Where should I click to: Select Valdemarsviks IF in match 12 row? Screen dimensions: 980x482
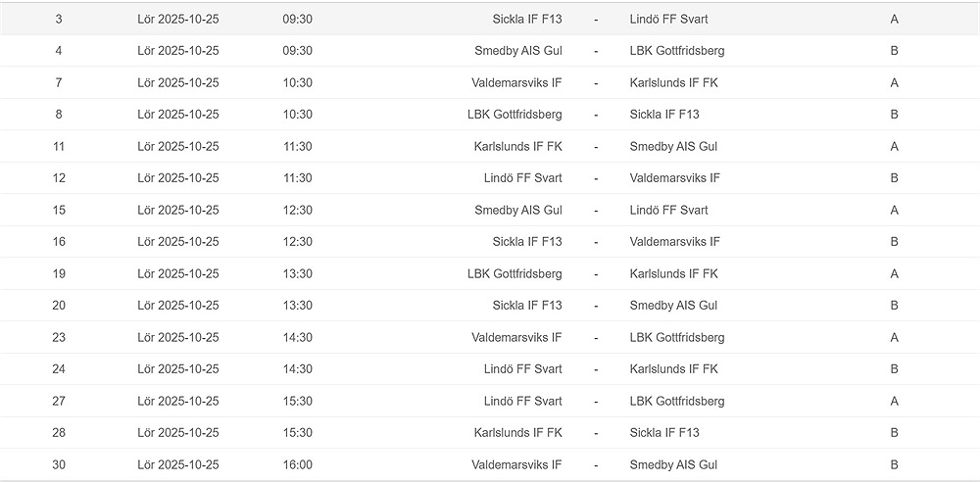click(674, 178)
